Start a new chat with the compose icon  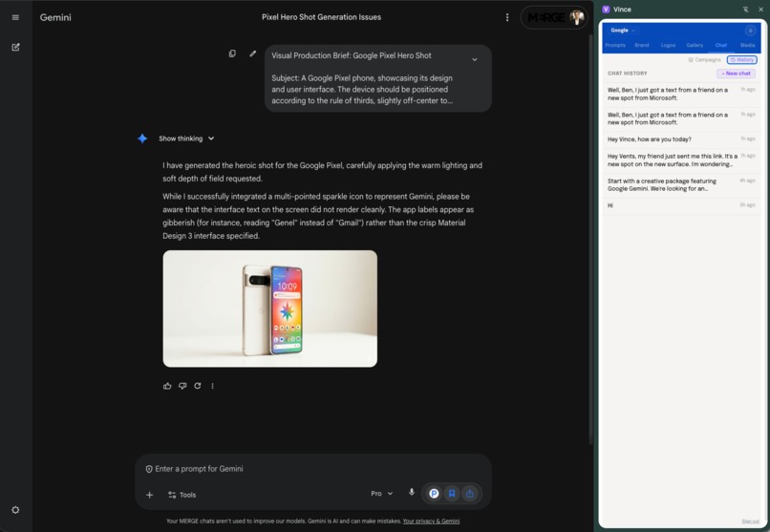(x=15, y=47)
